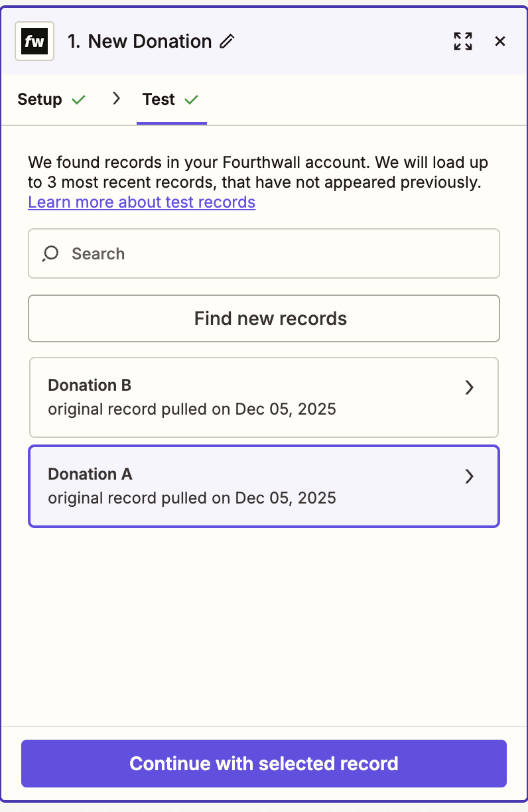
Task: Continue with selected record
Action: [264, 764]
